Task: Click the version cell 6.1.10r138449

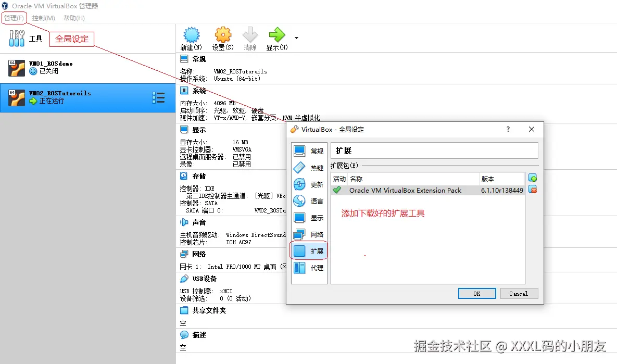Action: point(502,191)
